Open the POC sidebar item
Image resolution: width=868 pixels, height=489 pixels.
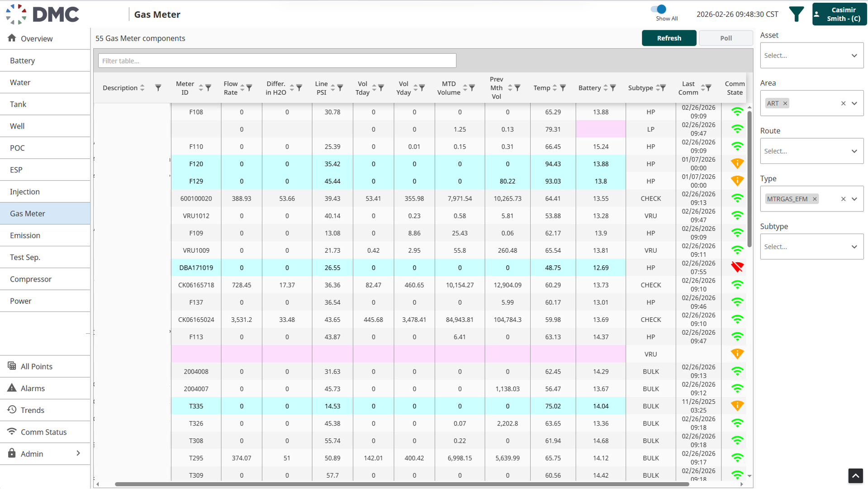[45, 148]
